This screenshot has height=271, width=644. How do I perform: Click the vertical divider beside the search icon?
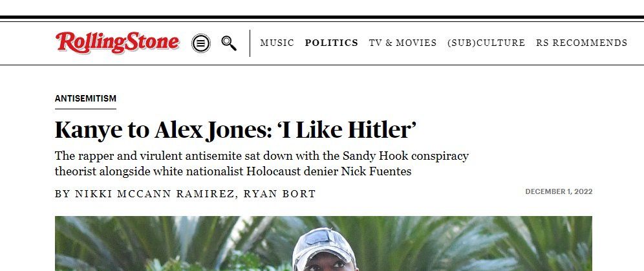250,43
